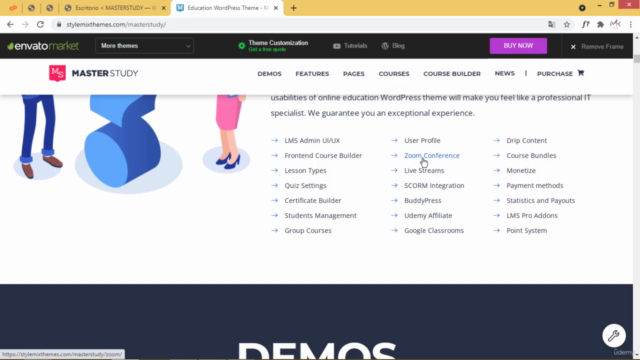Viewport: 640px width, 360px height.
Task: Click the profile avatar icon in Chrome toolbar
Action: [615, 24]
